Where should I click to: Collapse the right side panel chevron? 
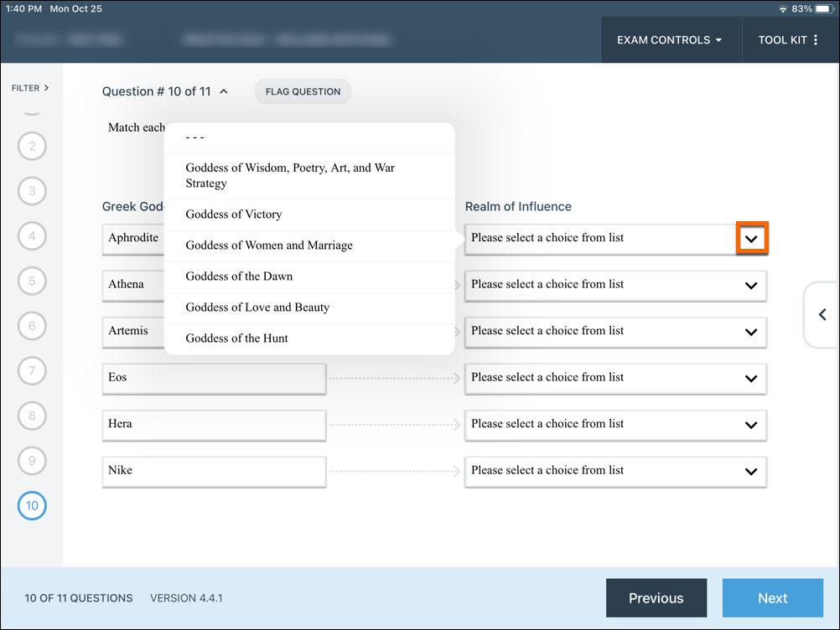coord(821,315)
